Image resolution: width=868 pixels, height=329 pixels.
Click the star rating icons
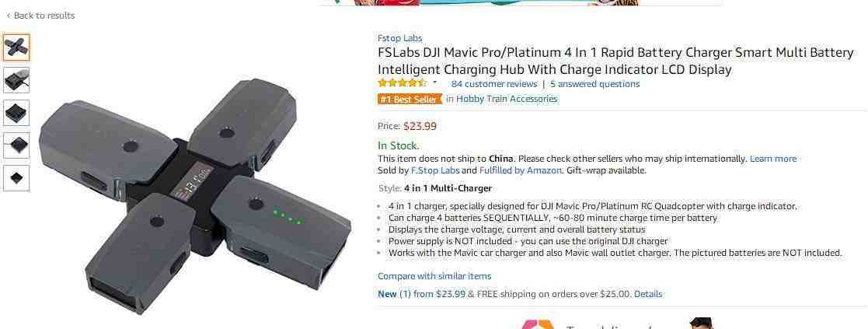click(x=403, y=84)
